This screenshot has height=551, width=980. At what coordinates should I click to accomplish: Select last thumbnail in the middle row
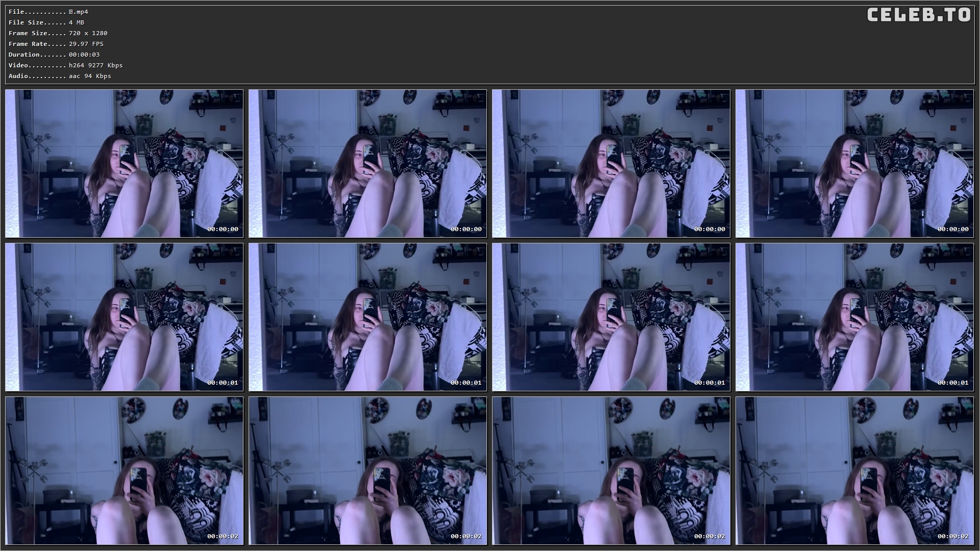click(x=854, y=317)
